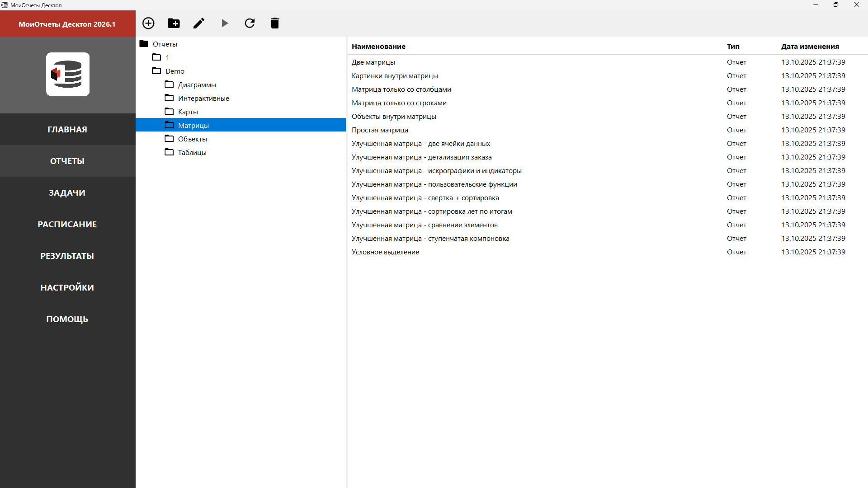868x488 pixels.
Task: Click the refresh list icon
Action: (x=250, y=23)
